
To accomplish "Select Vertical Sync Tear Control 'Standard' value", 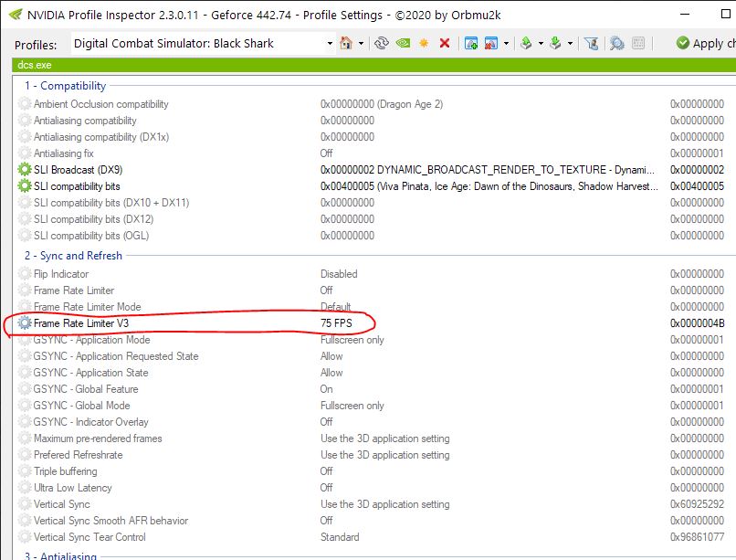I will (340, 536).
